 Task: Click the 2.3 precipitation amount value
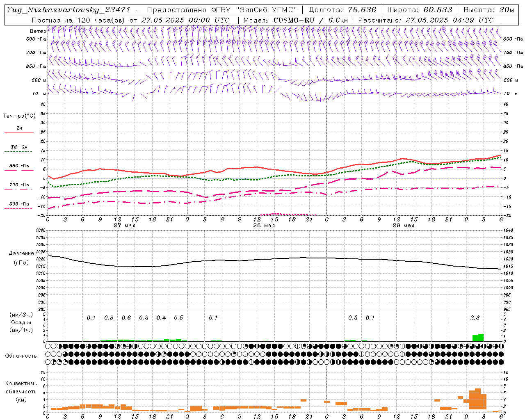point(475,318)
